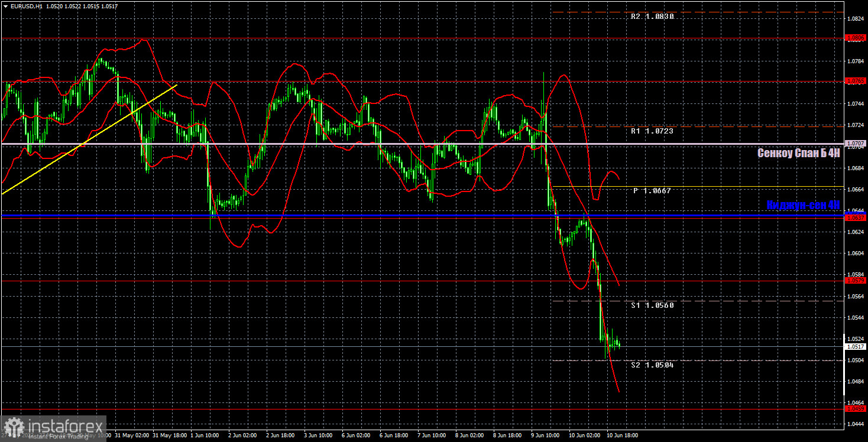Click the red 1.0805 price tag

[x=856, y=38]
